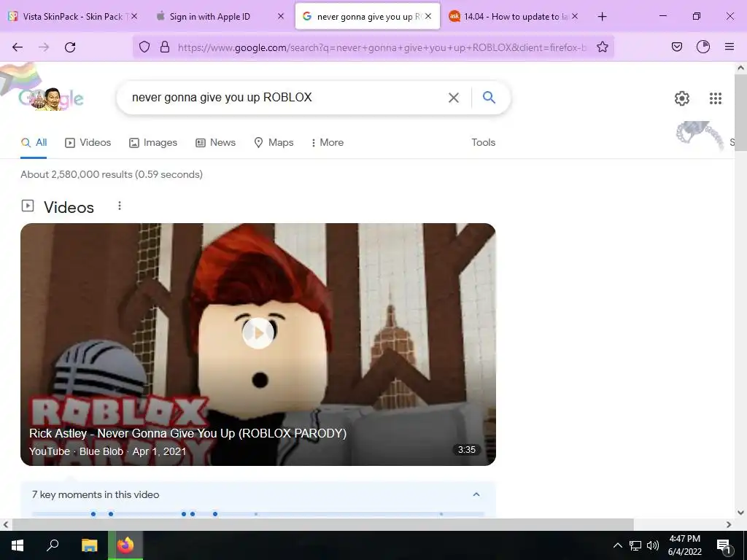The width and height of the screenshot is (747, 560).
Task: Open a new browser tab
Action: [x=602, y=16]
